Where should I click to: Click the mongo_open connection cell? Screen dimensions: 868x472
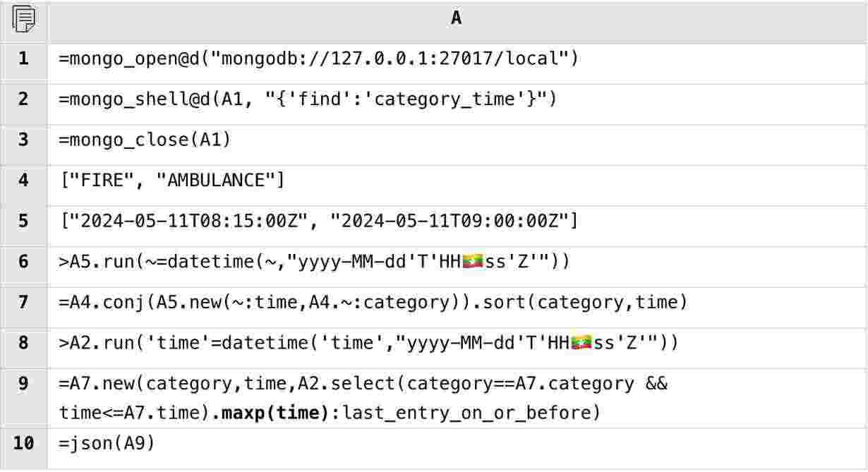coord(318,59)
